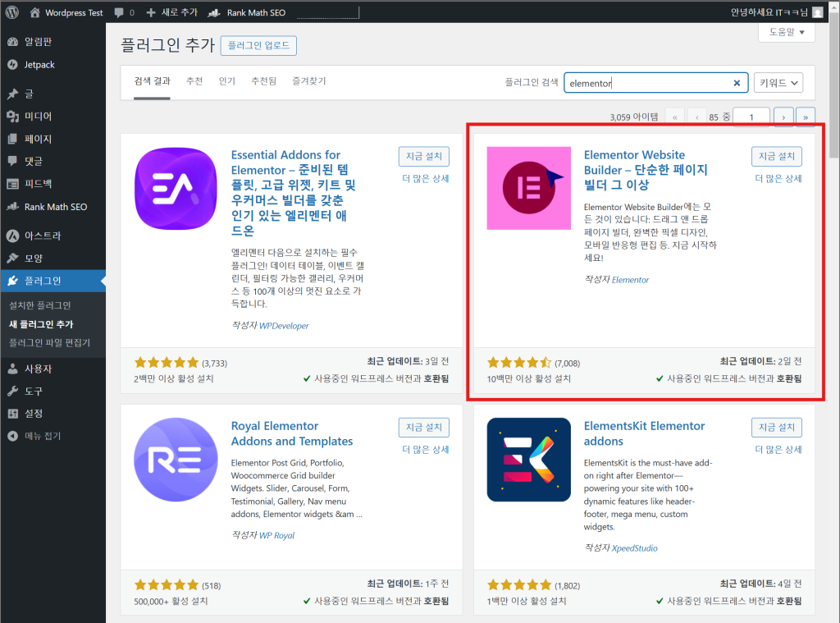Open the 키워드 search type dropdown
Image resolution: width=840 pixels, height=623 pixels.
pos(778,83)
